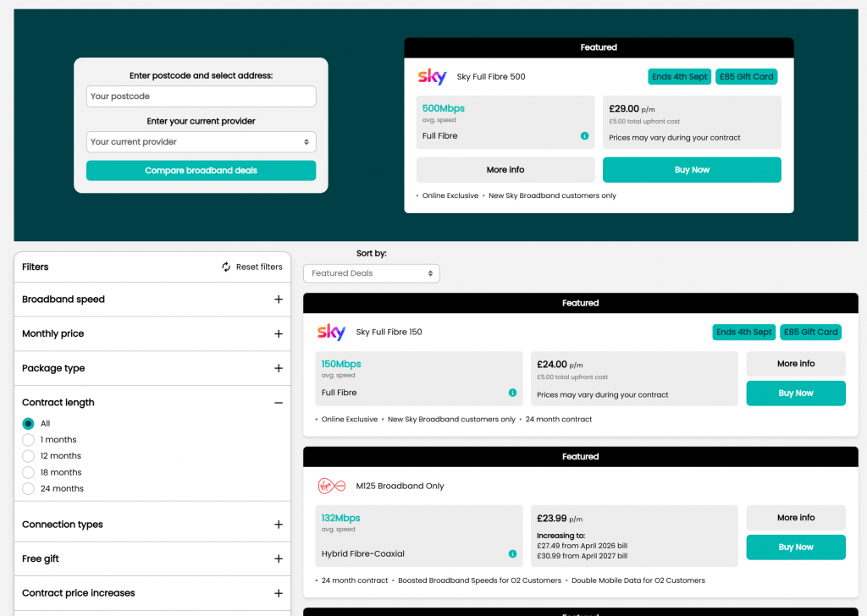Open the Sort by Featured Deals dropdown
867x616 pixels.
tap(371, 273)
